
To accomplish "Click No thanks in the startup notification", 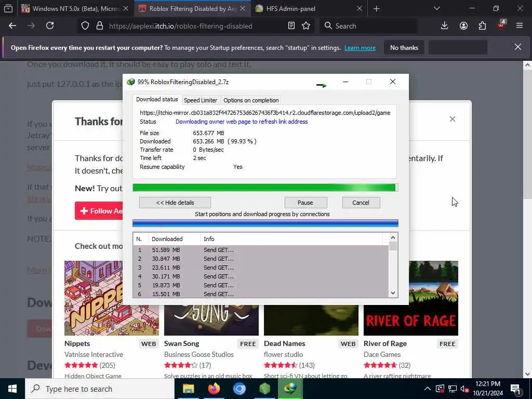I will (404, 48).
